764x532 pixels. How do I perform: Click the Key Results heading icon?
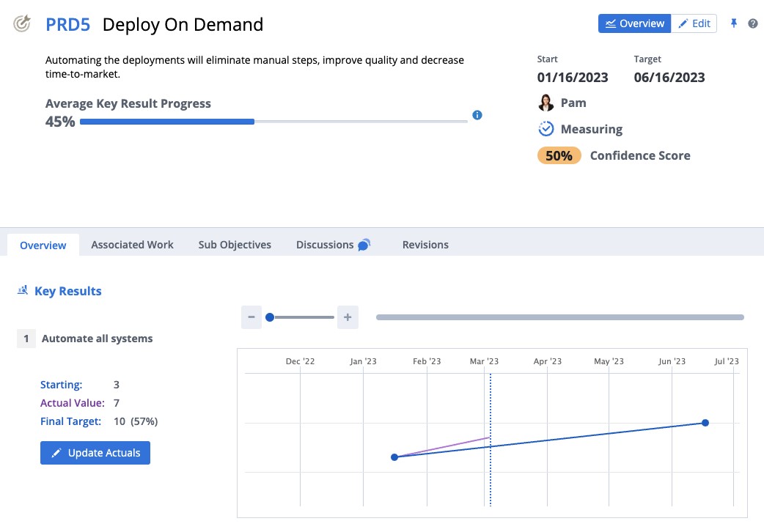[x=23, y=291]
